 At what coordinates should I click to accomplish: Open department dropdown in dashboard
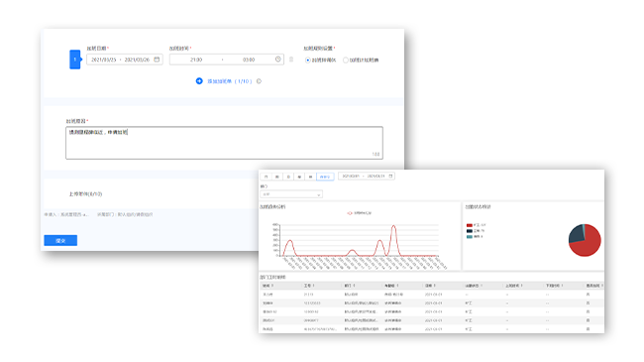point(291,194)
